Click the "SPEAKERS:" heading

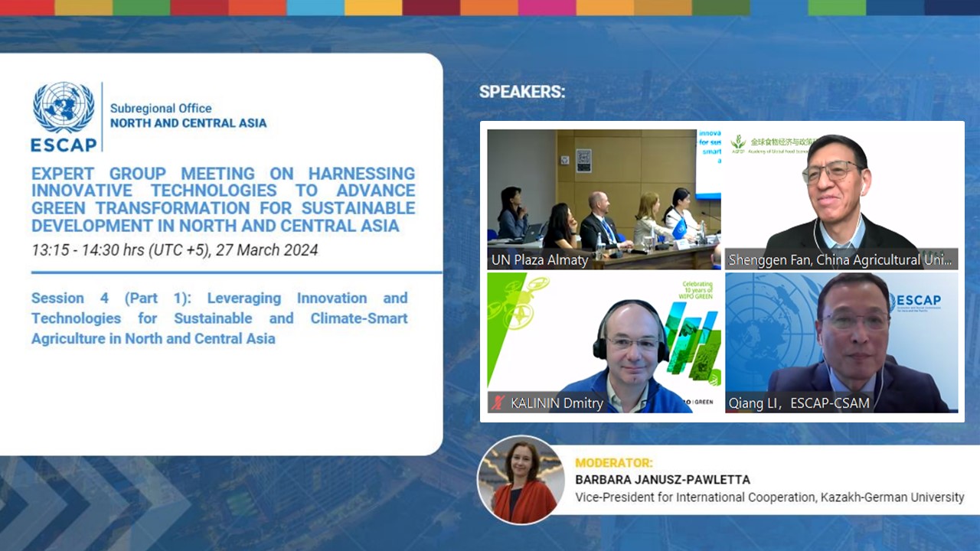tap(522, 92)
